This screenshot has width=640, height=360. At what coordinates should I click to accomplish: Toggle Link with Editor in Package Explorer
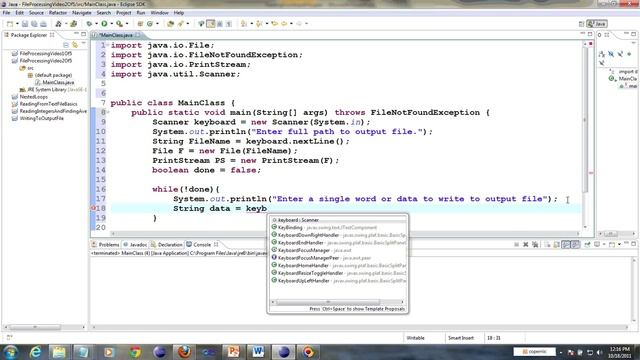point(75,44)
